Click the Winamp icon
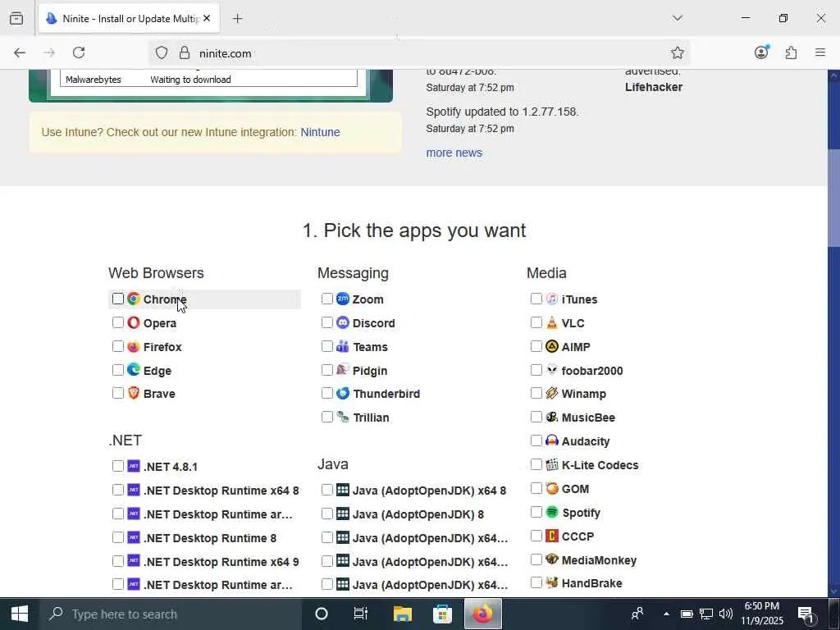The width and height of the screenshot is (840, 630). [552, 393]
